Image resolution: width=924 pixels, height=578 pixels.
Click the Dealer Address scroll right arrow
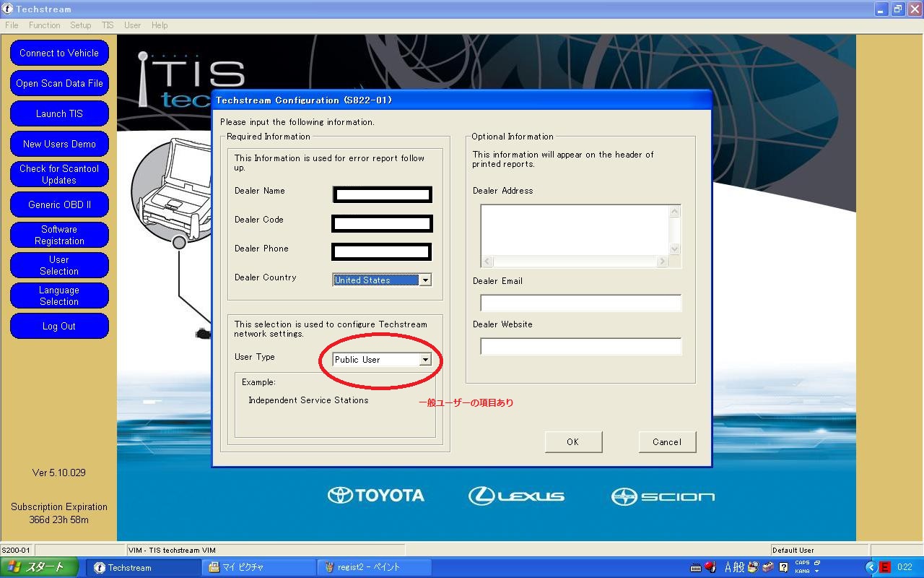click(662, 262)
